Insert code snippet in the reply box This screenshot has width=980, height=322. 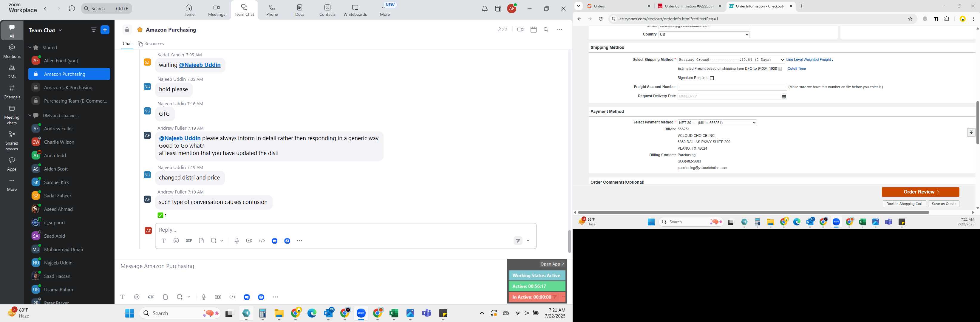pos(262,241)
